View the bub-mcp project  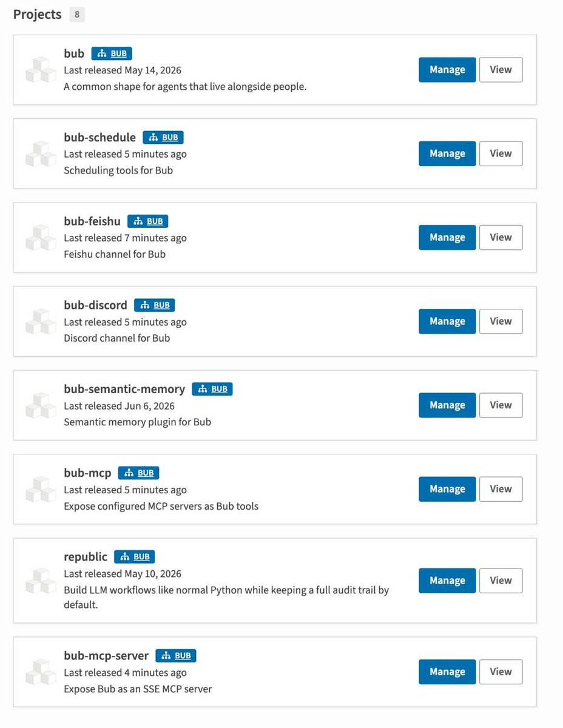(501, 489)
